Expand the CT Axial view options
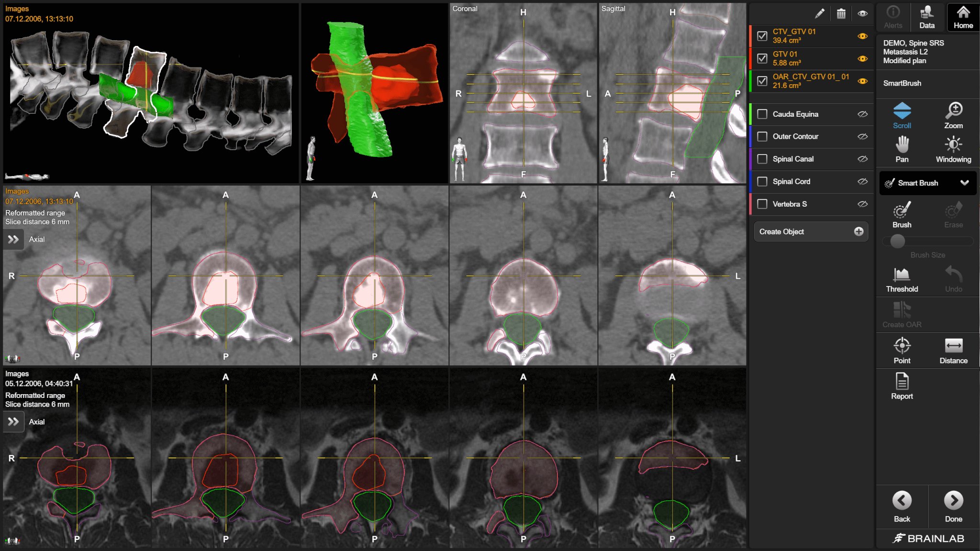 click(13, 239)
